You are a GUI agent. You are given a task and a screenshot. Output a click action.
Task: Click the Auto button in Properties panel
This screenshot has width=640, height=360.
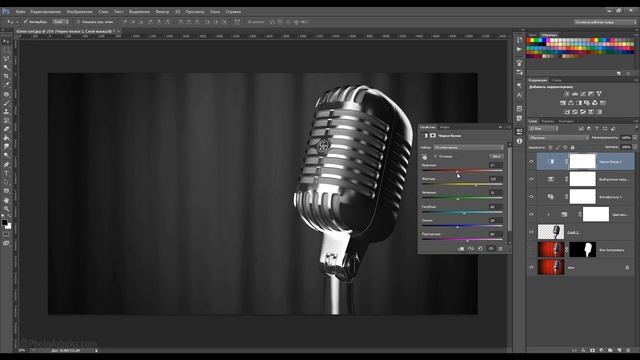[x=496, y=156]
